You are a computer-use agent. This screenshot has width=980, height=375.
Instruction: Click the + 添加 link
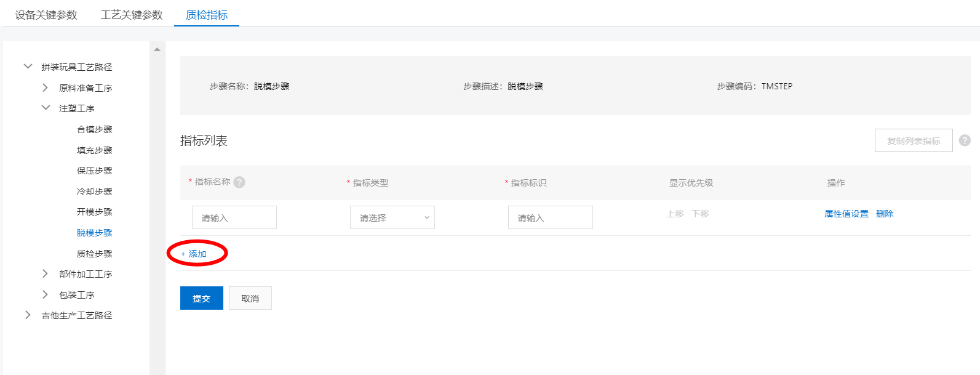194,254
